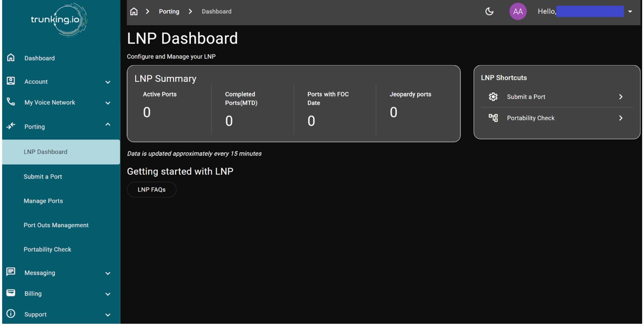Select LNP Dashboard in sidebar
Viewport: 644px width, 325px height.
click(x=45, y=152)
